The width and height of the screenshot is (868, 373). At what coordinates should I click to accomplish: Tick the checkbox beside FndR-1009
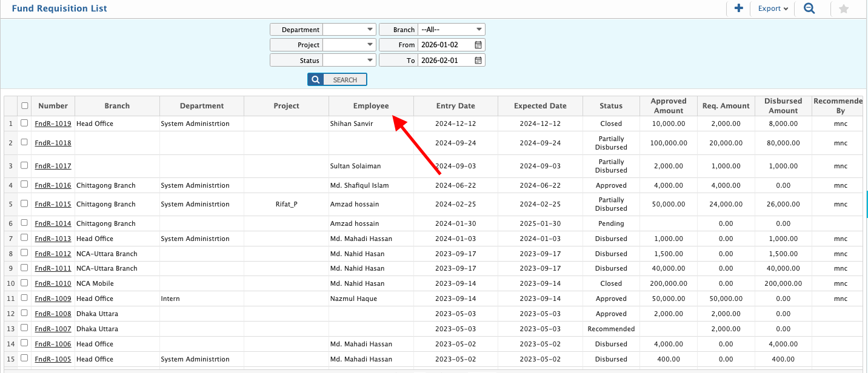24,298
